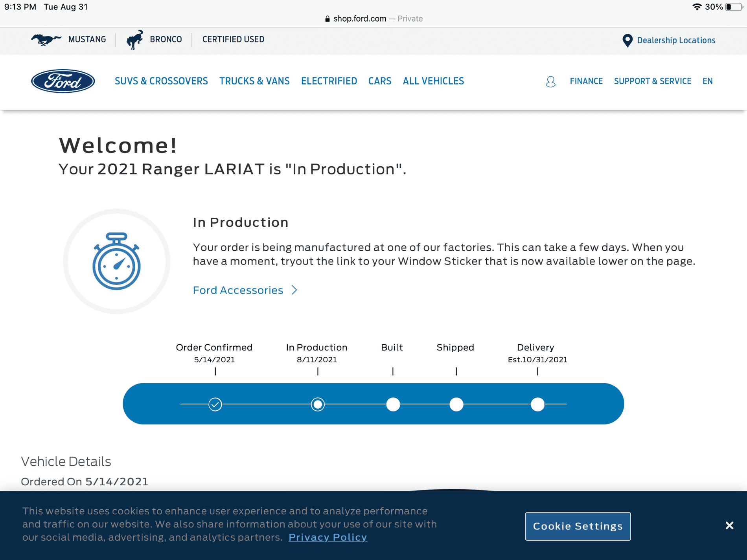Open the Electrified menu
The width and height of the screenshot is (747, 560).
tap(329, 81)
